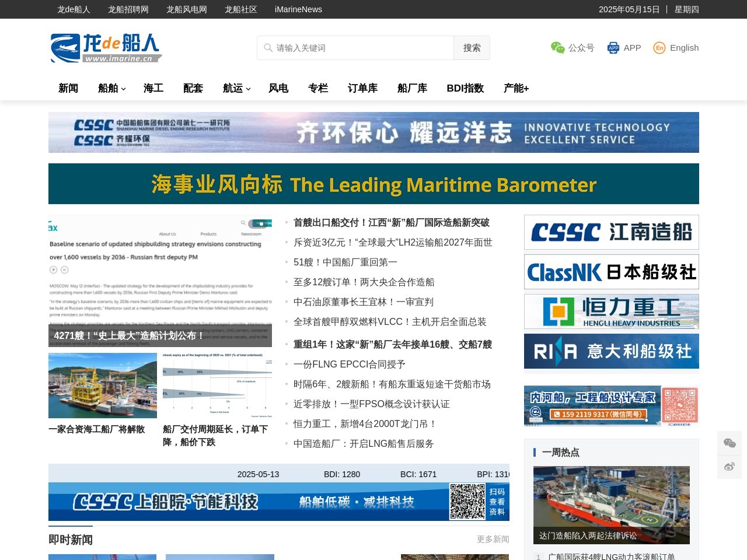
Task: Open 近零排放 FPSO概念设计 article
Action: click(x=372, y=404)
